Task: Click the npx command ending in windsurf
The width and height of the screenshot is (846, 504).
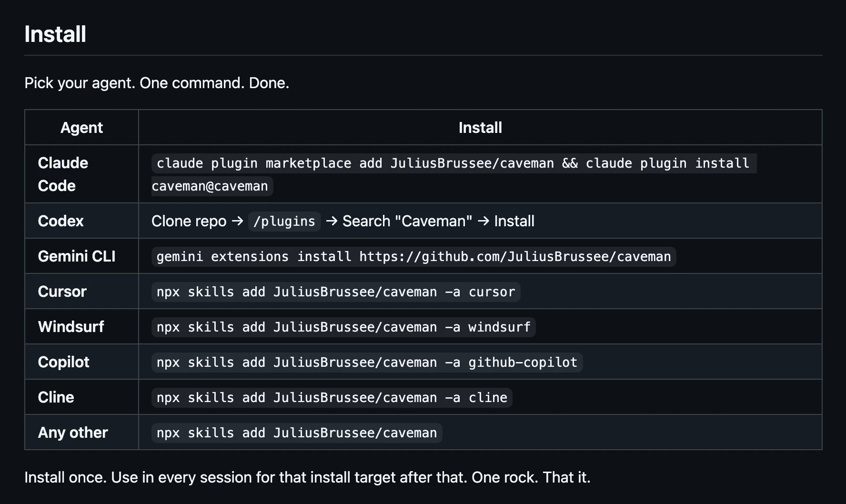Action: (x=343, y=327)
